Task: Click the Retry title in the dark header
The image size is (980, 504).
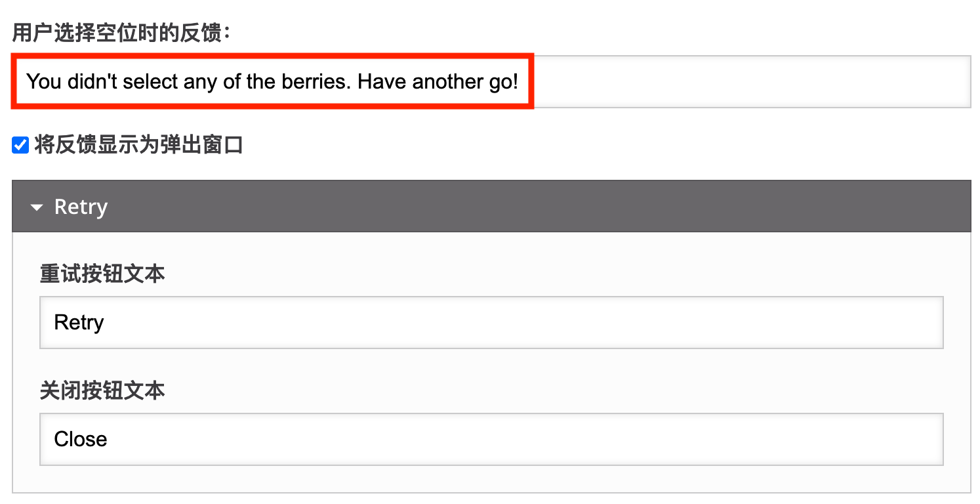Action: click(81, 207)
